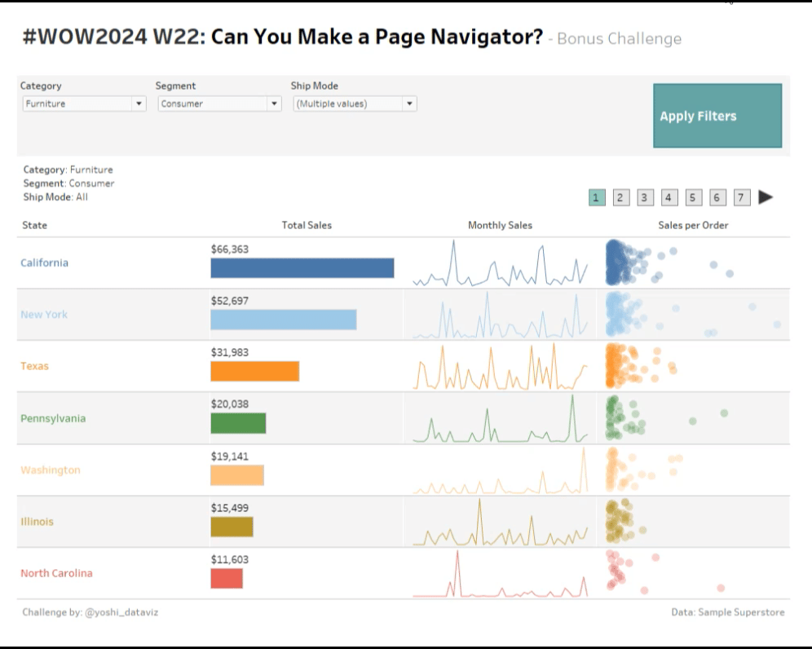Select the Pennsylvania state label
This screenshot has height=649, width=812.
point(53,418)
